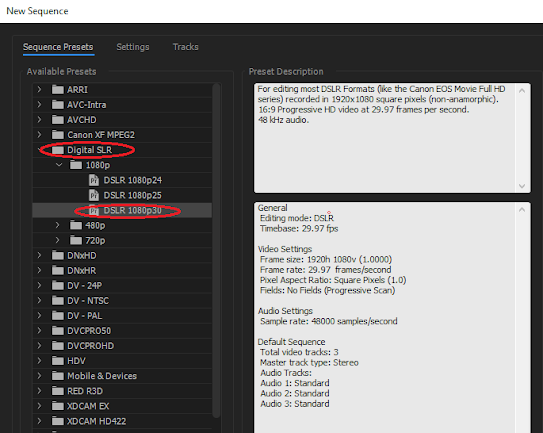Viewport: 543px width, 433px height.
Task: Click the DV - NTSC folder icon
Action: tap(58, 301)
